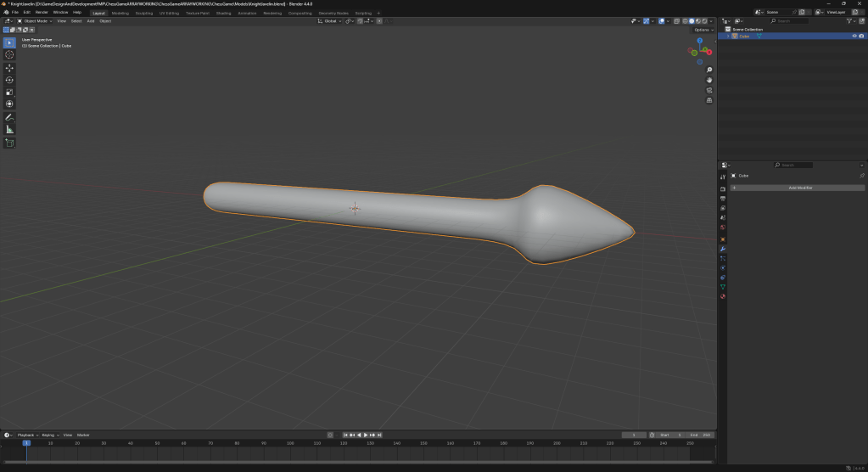Open the viewport Options button
This screenshot has width=868, height=472.
click(702, 30)
